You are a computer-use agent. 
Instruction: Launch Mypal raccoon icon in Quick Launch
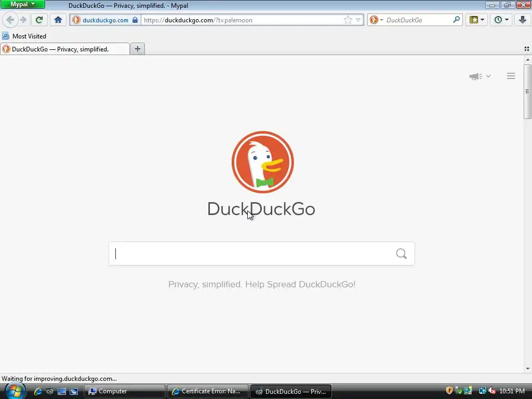pos(49,391)
